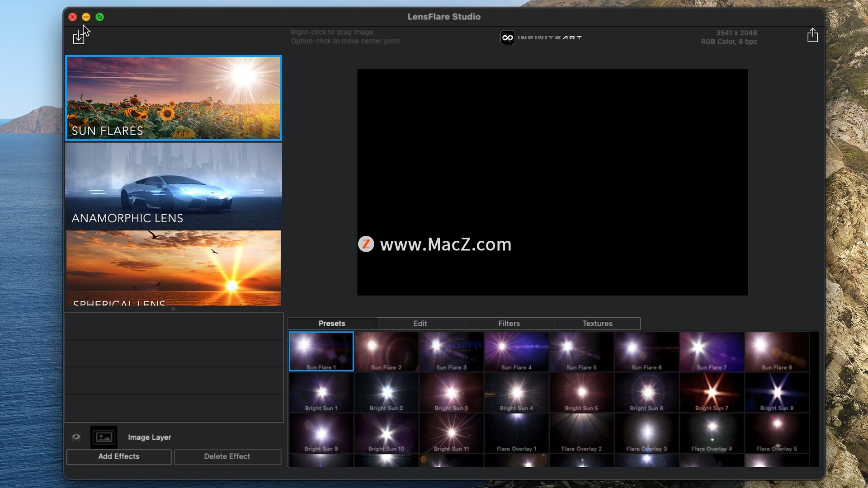Pick the Sun Flare 5 preset

tap(582, 352)
